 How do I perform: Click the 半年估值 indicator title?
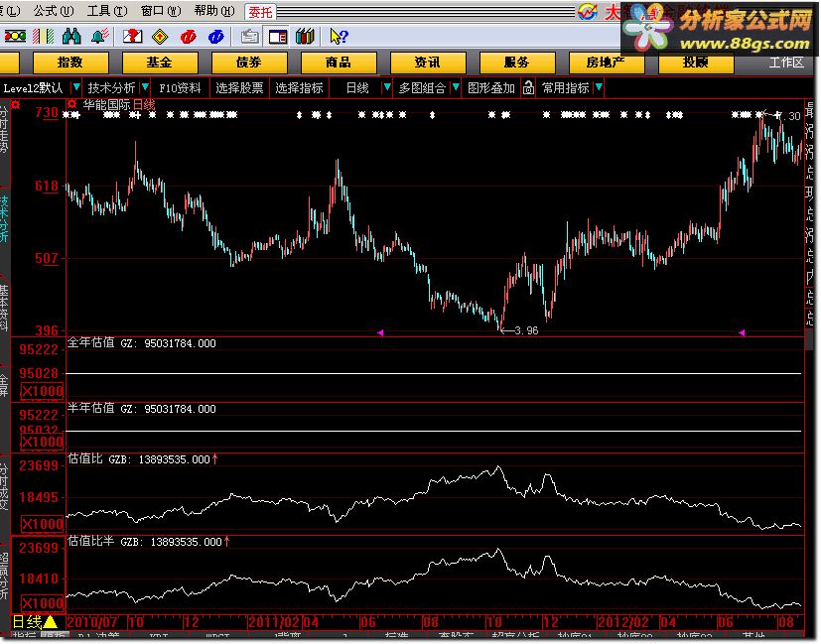(90, 409)
